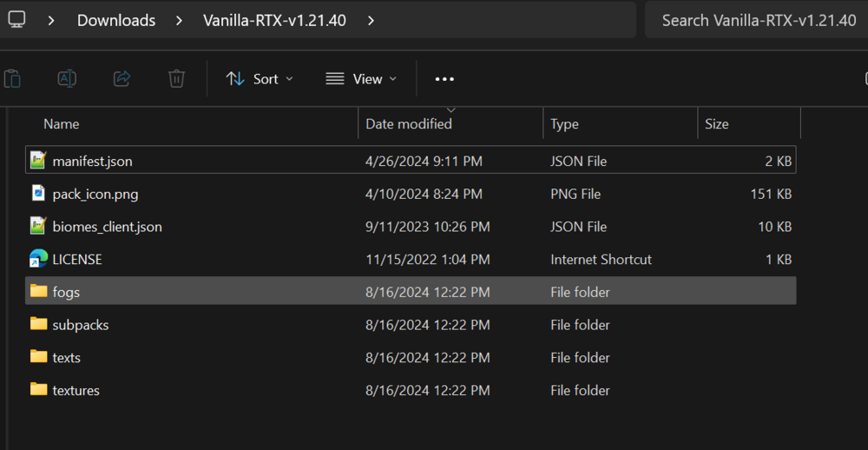Select the biomes_client.json file
The width and height of the screenshot is (868, 450).
pyautogui.click(x=411, y=227)
